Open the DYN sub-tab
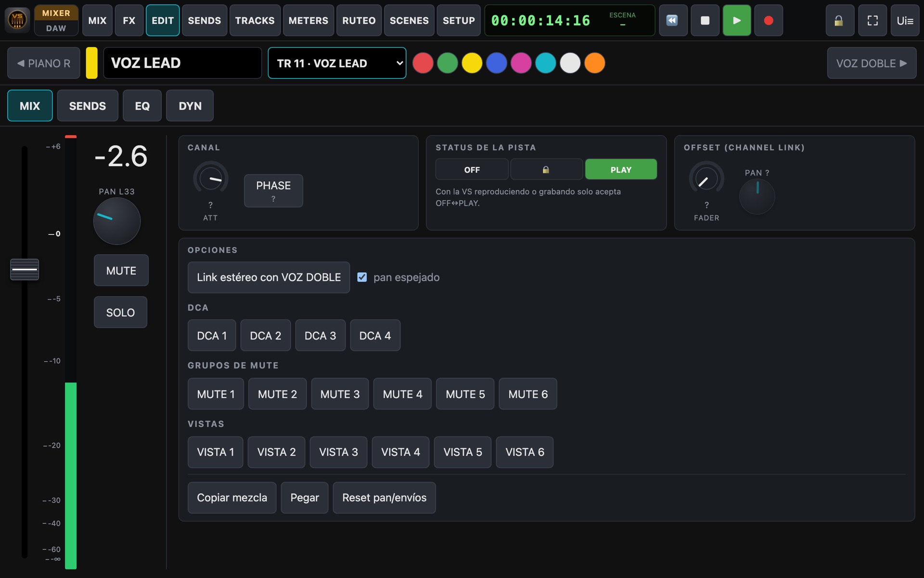The image size is (924, 578). pyautogui.click(x=190, y=105)
